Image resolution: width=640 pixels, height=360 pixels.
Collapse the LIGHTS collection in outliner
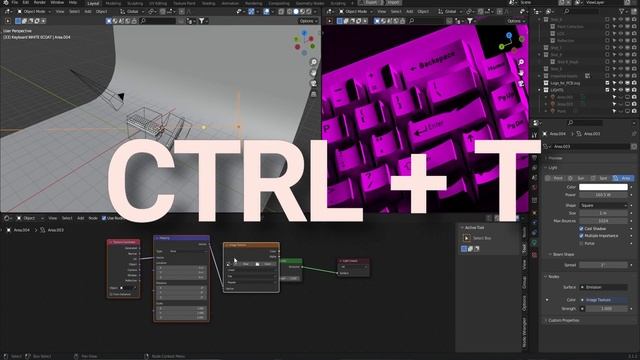point(540,90)
